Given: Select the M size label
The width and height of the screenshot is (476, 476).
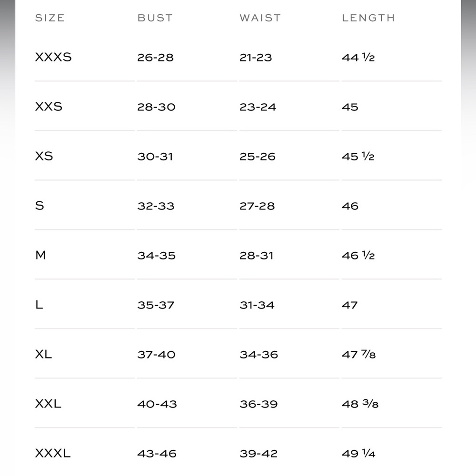Looking at the screenshot, I should tap(40, 255).
